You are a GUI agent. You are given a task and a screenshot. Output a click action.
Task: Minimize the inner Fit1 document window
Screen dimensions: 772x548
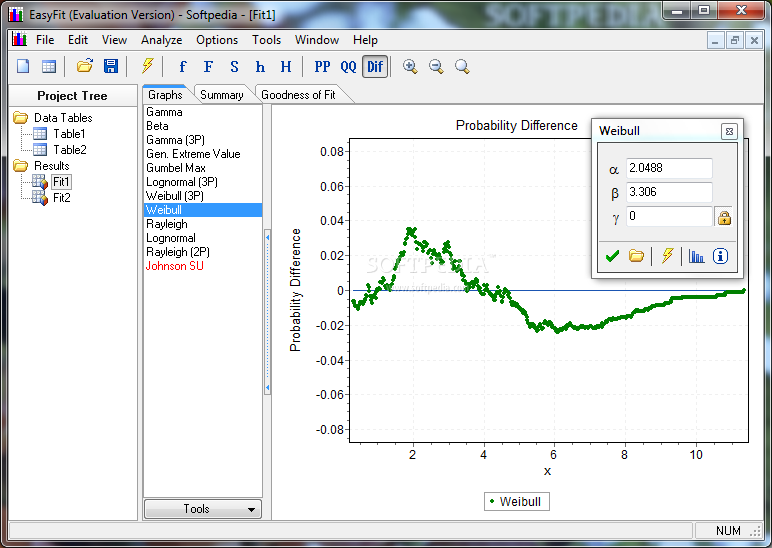point(715,40)
